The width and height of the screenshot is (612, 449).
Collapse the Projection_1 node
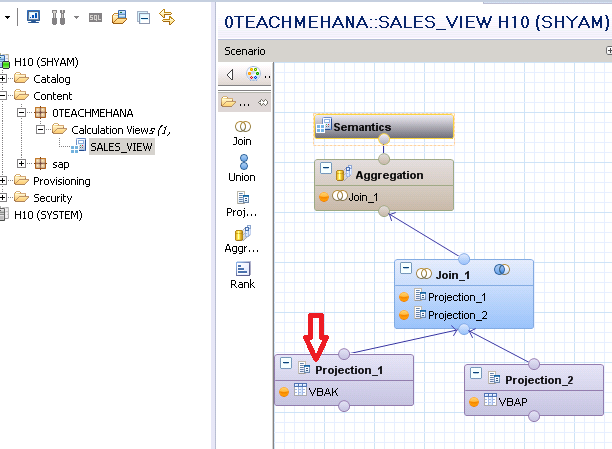pos(286,363)
